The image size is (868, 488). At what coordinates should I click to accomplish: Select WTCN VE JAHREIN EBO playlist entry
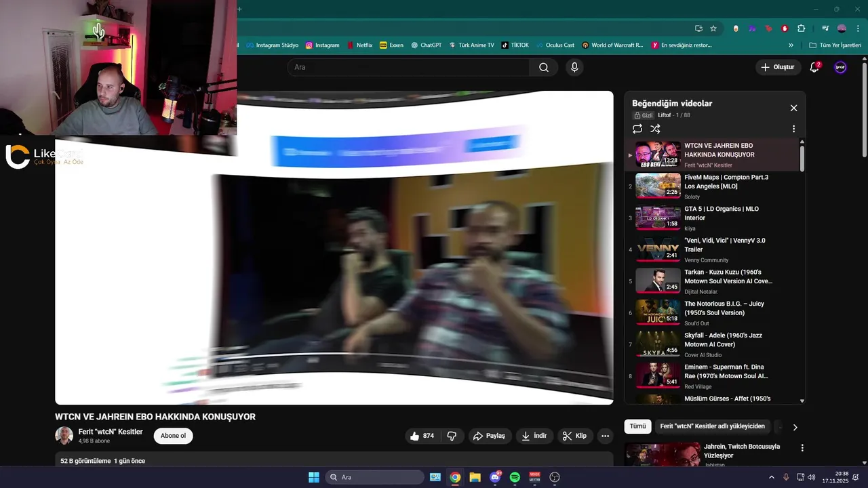point(711,155)
